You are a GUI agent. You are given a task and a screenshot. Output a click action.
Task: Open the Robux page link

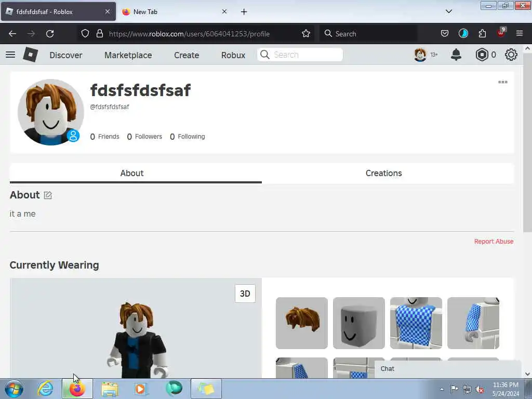[x=233, y=55]
